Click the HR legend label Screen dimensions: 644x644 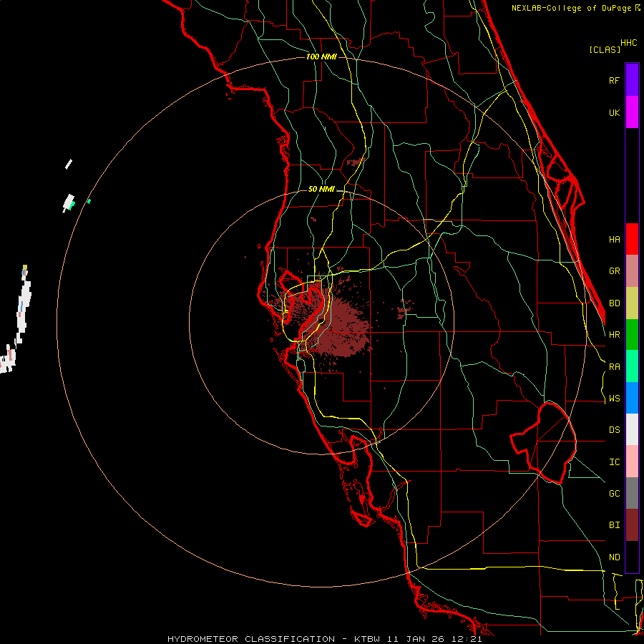pos(614,335)
